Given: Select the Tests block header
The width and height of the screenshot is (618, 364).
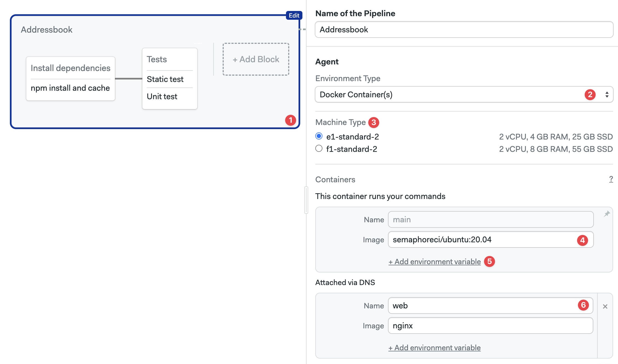Looking at the screenshot, I should [x=157, y=59].
